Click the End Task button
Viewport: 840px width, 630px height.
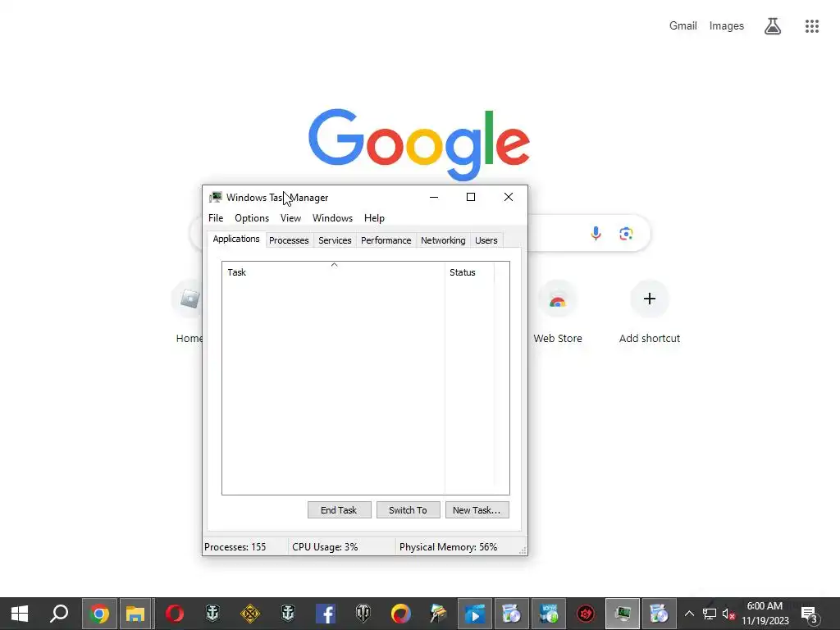339,510
